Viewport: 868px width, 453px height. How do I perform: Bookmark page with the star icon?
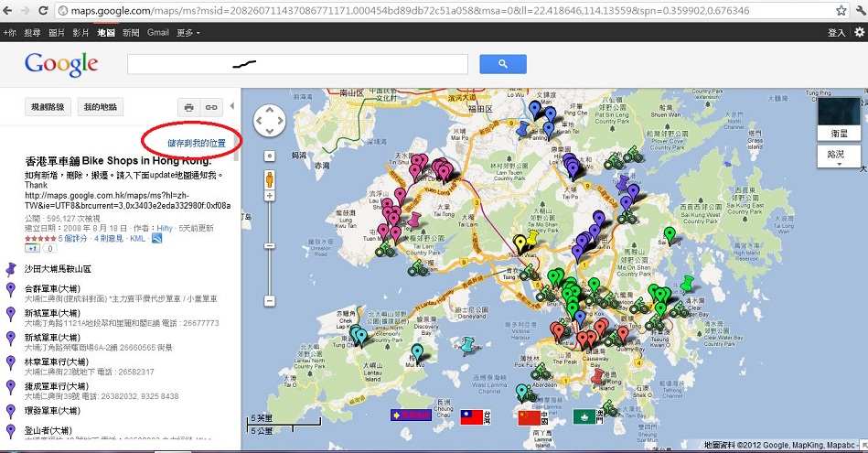coord(840,9)
